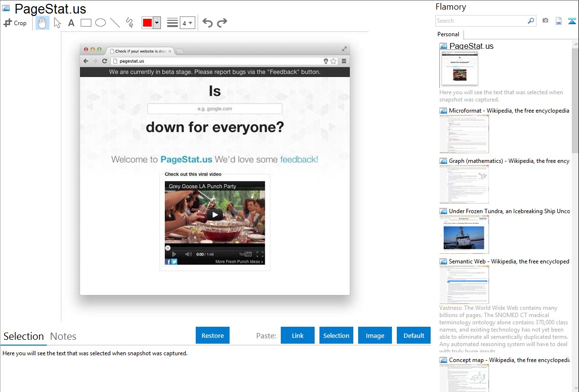Open the Under Frozen Tundra snapshot thumbnail
This screenshot has height=392, width=579.
point(464,234)
